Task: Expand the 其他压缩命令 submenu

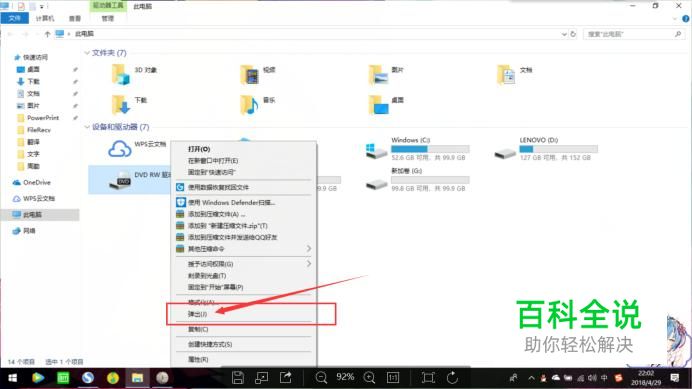Action: (309, 249)
